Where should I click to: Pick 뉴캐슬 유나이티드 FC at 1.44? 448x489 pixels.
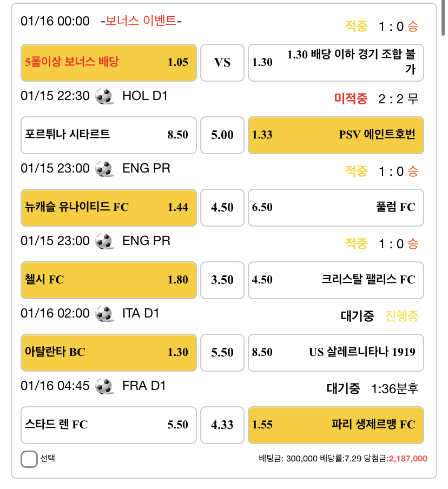109,208
